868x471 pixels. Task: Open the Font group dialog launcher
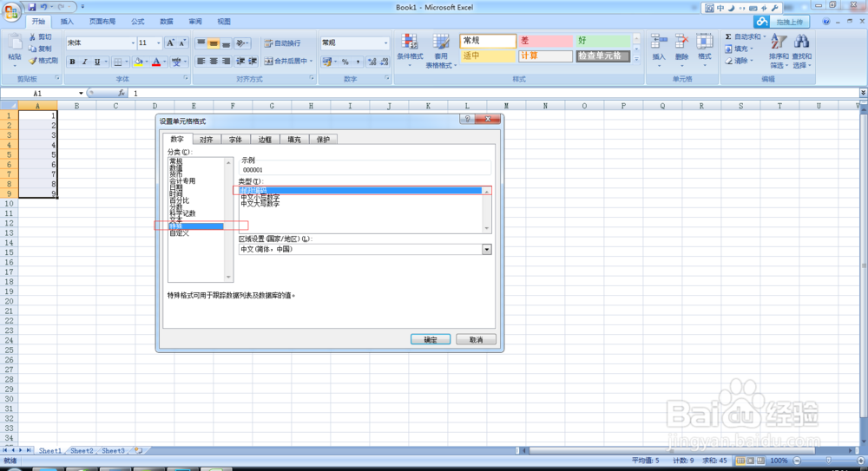point(186,79)
